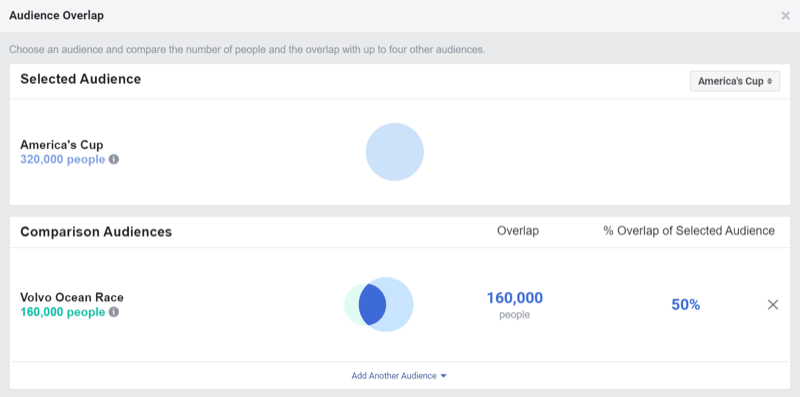Click the 50% overlap value

686,305
